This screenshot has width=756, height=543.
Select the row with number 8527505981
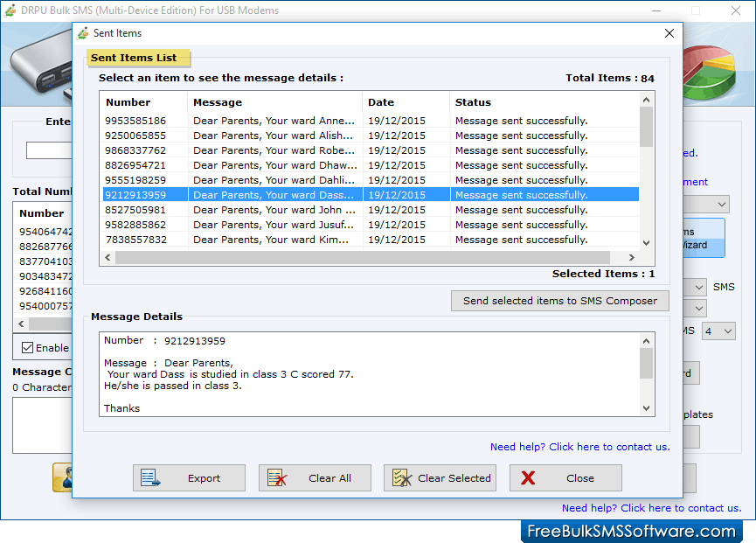pyautogui.click(x=262, y=209)
